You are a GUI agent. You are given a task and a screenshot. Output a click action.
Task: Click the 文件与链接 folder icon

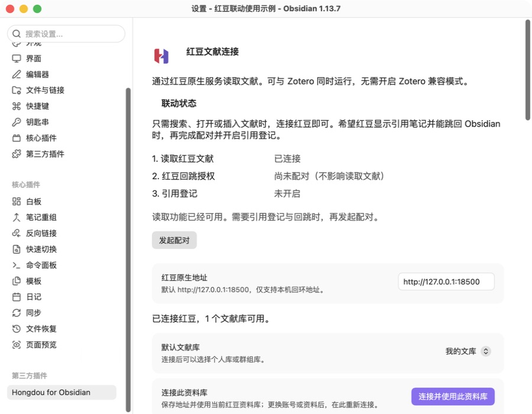(17, 90)
